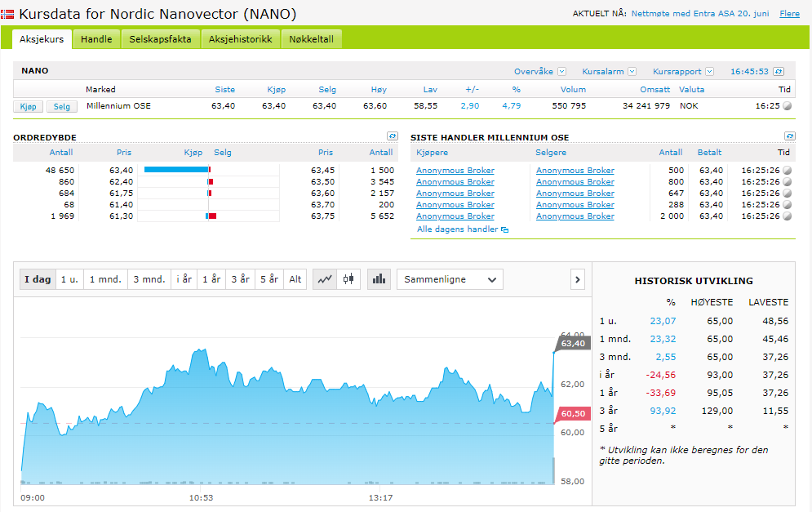This screenshot has width=812, height=512.
Task: Click the status circle for the 647-share trade
Action: 788,193
